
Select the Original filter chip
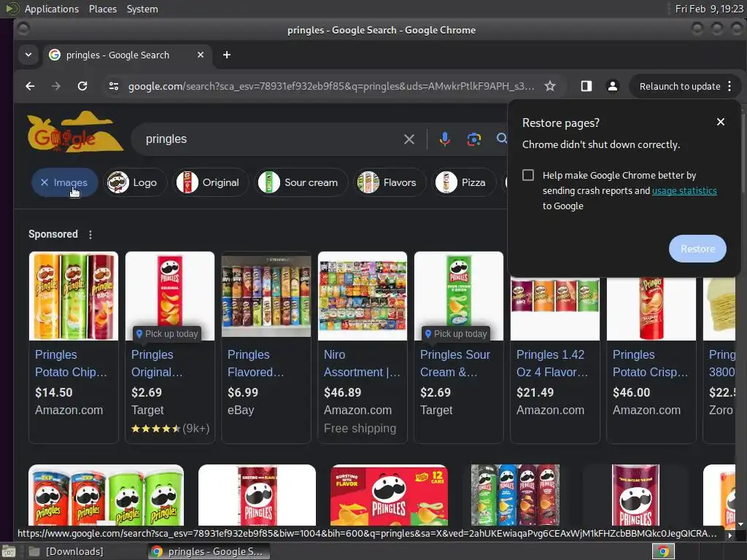click(210, 182)
